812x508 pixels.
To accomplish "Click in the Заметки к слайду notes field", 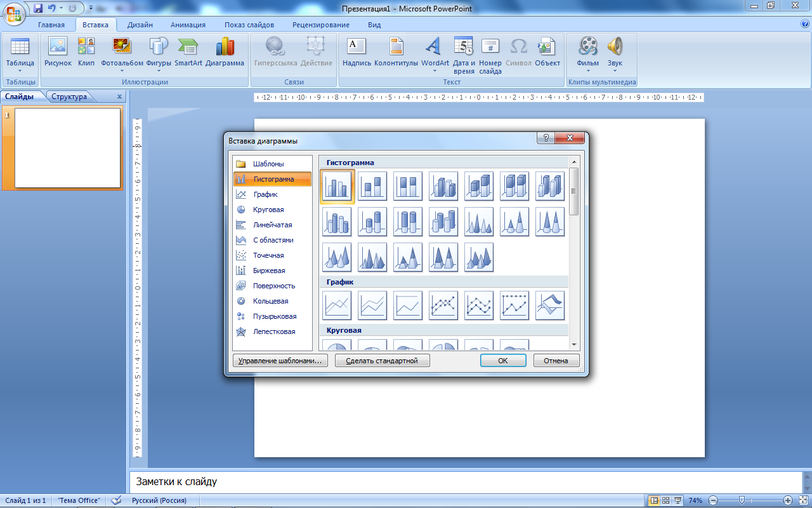I will point(466,481).
